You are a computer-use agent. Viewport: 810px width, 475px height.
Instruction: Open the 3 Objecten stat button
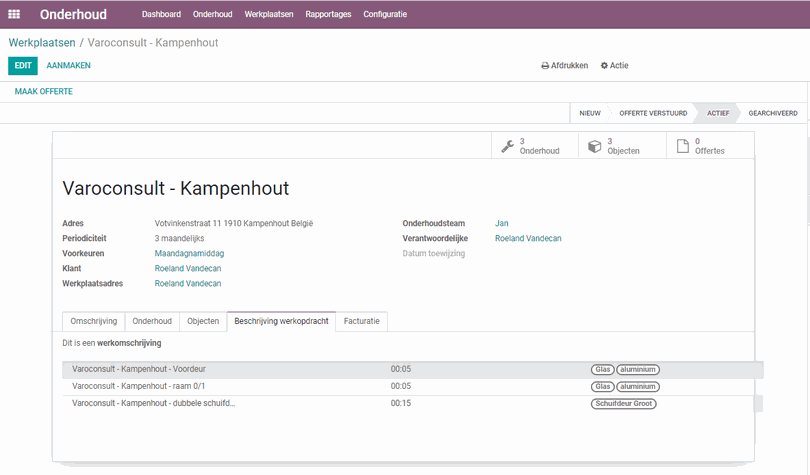point(622,146)
